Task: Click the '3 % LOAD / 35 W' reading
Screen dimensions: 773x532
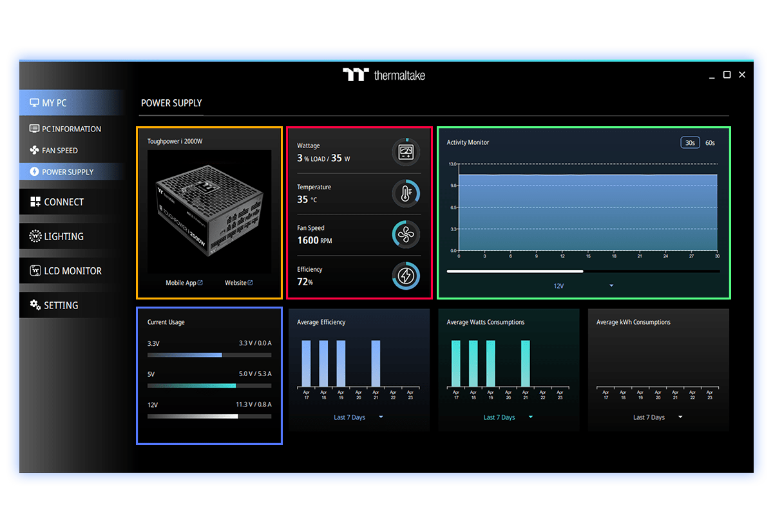Action: (x=323, y=158)
